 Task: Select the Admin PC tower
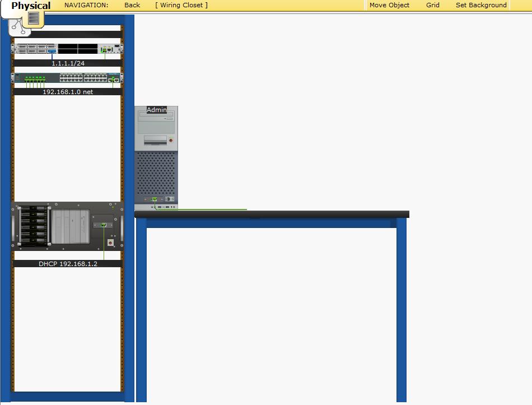coord(156,158)
